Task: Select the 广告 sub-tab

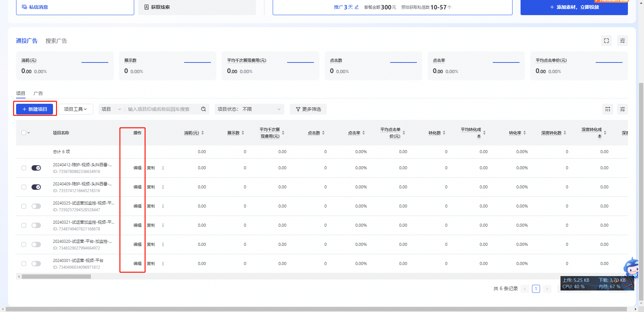Action: [x=38, y=93]
